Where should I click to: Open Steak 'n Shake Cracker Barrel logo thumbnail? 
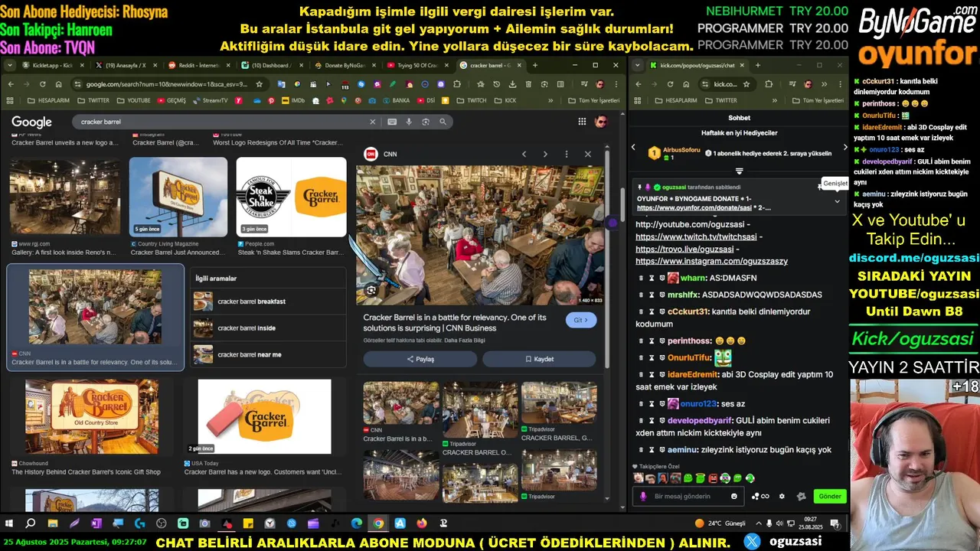tap(291, 197)
